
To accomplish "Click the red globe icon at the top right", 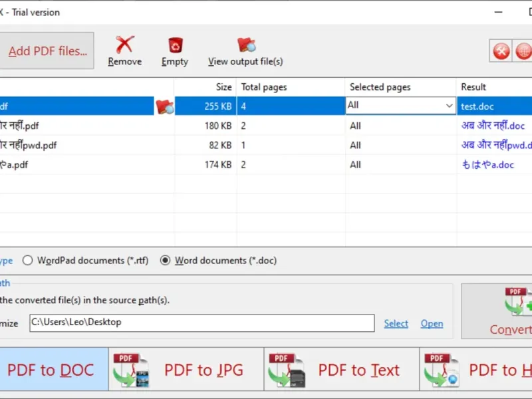I will tap(523, 51).
